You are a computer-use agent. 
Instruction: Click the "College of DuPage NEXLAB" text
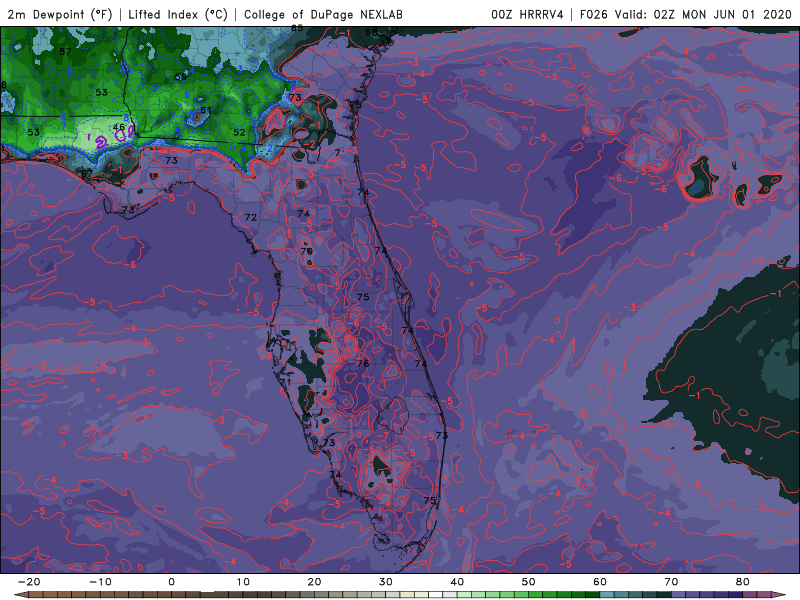[x=323, y=14]
